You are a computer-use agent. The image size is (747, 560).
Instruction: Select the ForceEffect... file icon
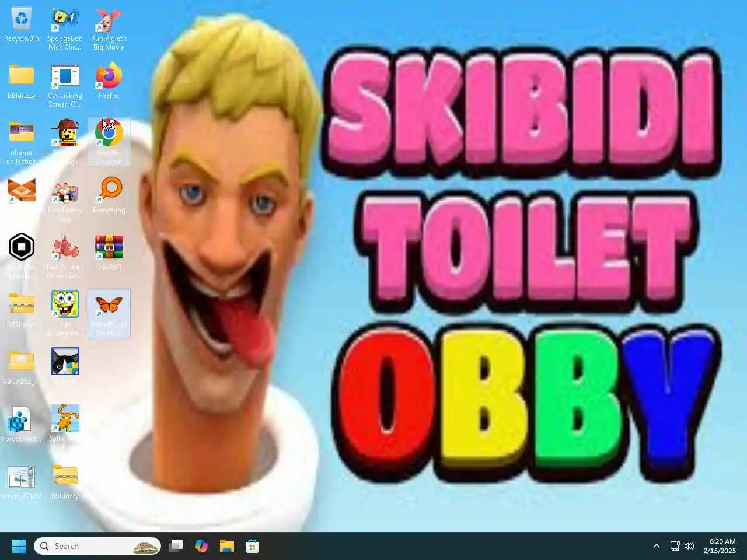(x=22, y=424)
